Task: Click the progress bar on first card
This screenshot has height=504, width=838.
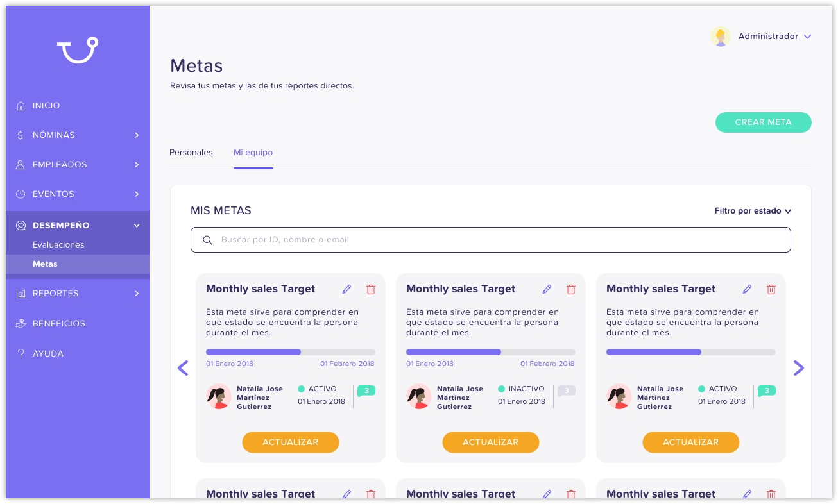Action: (290, 352)
